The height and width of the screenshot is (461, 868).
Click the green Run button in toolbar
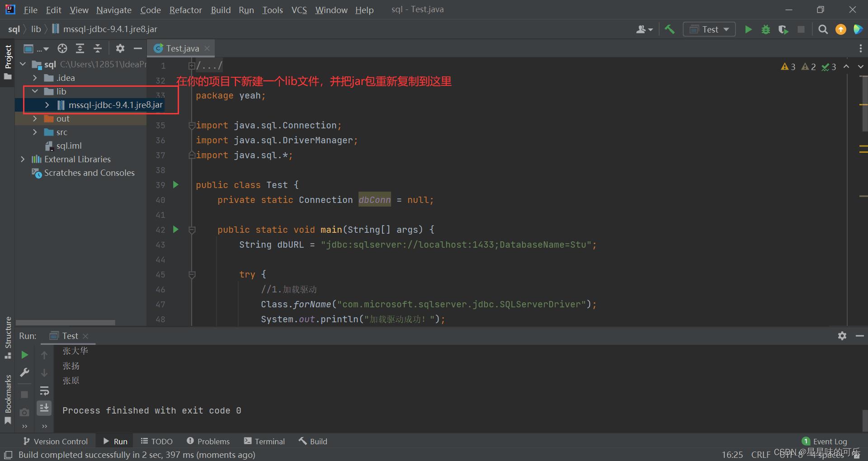coord(748,29)
